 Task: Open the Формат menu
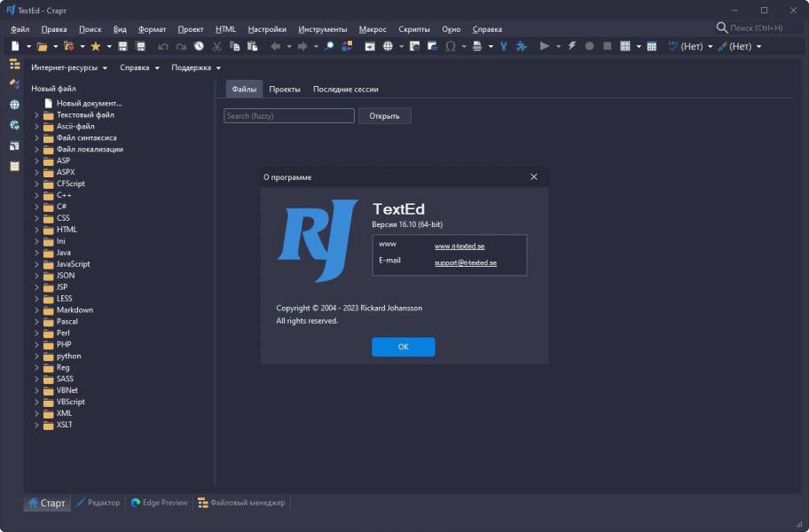(x=153, y=29)
